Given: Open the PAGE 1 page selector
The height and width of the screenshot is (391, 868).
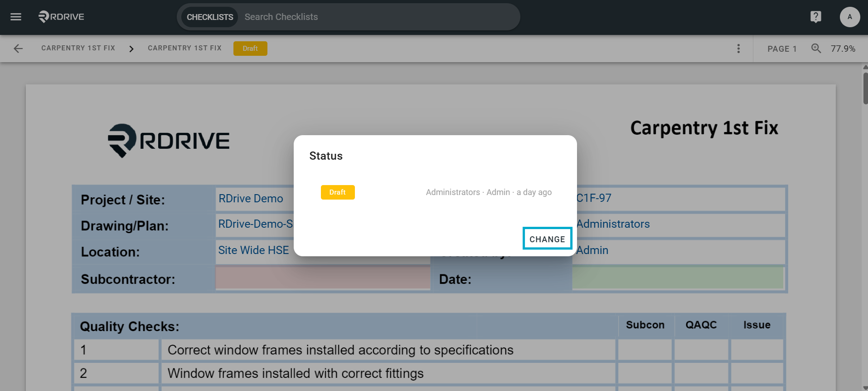Looking at the screenshot, I should tap(782, 49).
